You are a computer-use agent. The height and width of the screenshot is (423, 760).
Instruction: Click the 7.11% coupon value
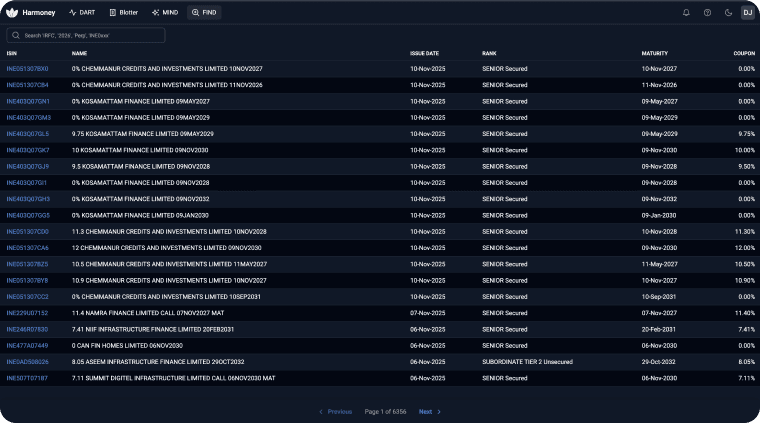[746, 378]
